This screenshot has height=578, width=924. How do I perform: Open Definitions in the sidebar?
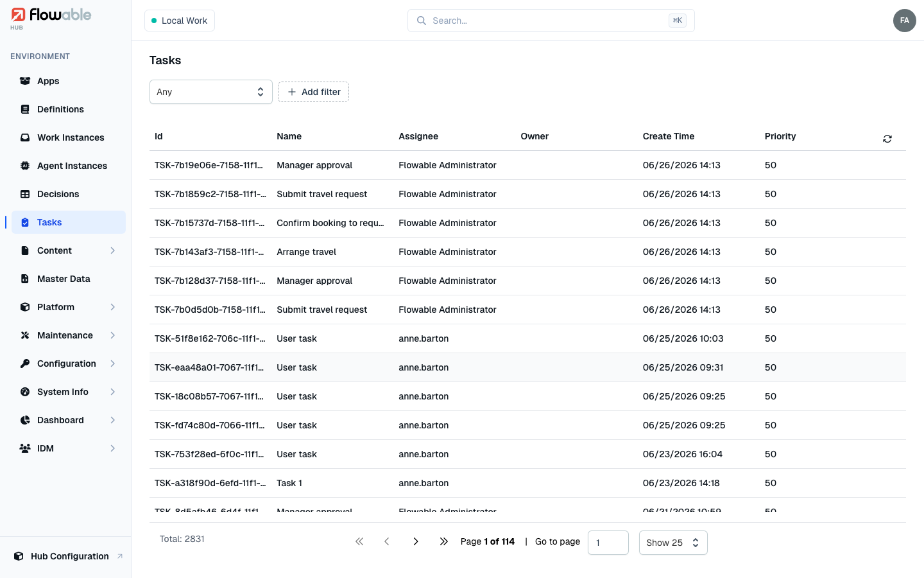pos(69,109)
